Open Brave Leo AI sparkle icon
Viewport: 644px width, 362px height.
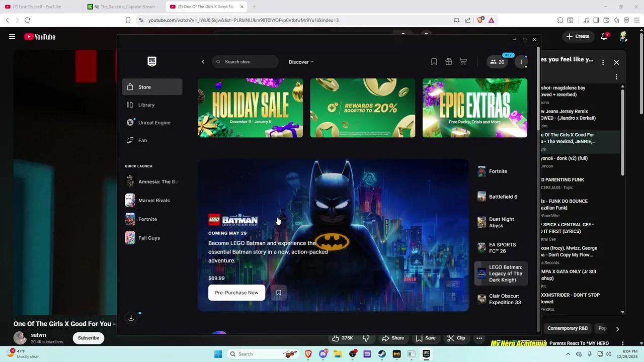coord(616,20)
